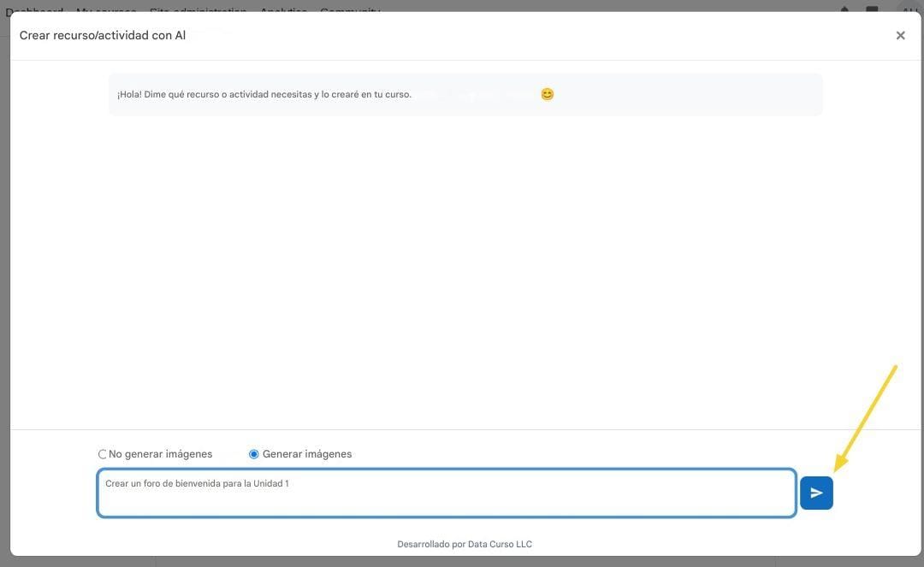Click the dialog title Crear recurso/actividad con AI
The image size is (924, 567).
point(103,36)
